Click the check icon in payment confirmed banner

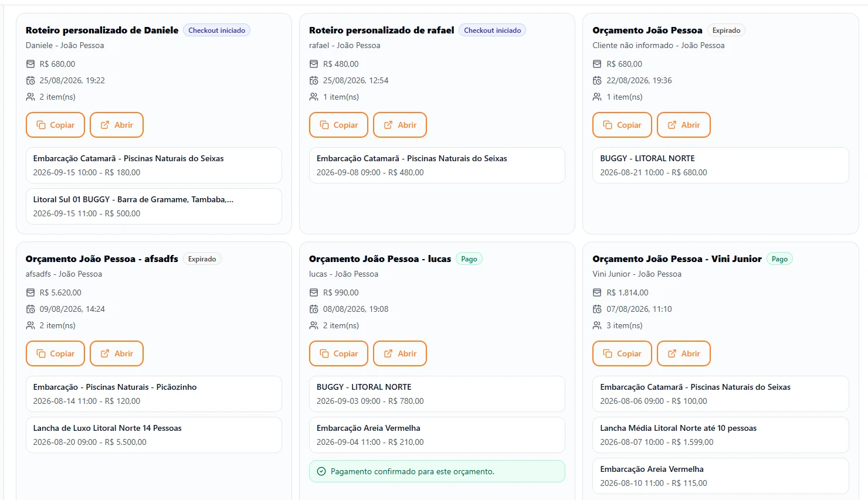321,471
